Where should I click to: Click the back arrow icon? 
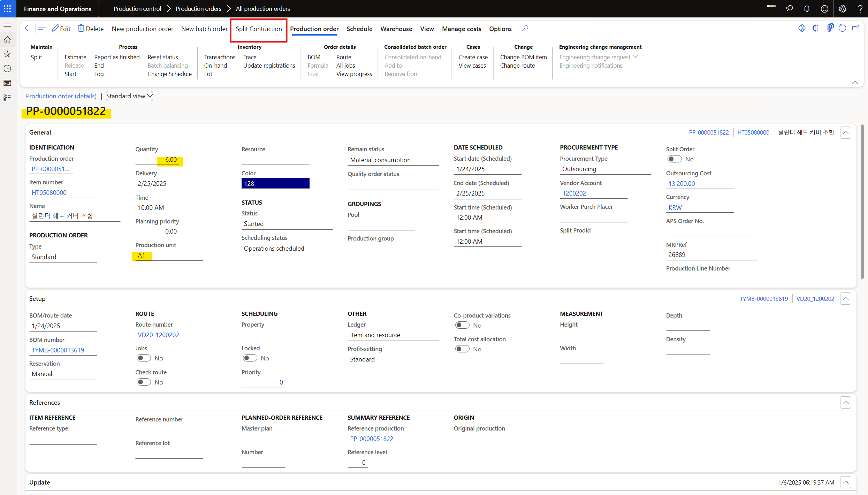28,28
